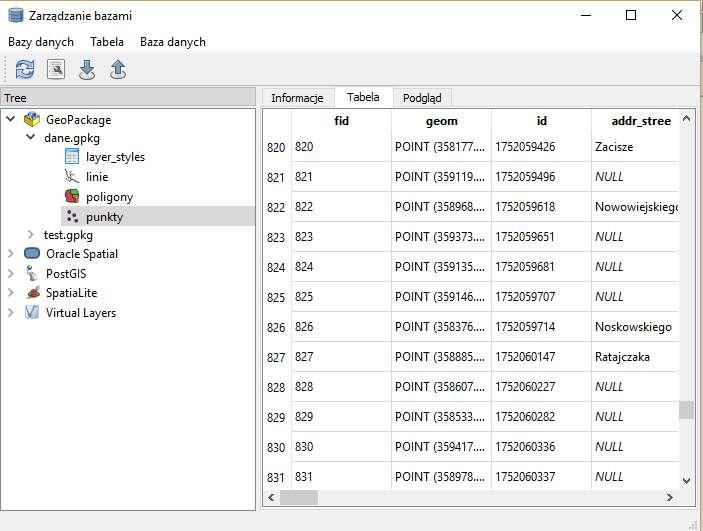Click the id cell 1752059618
The image size is (703, 531).
point(541,207)
